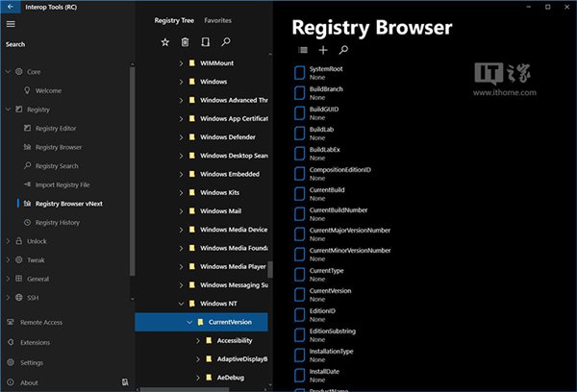Click the Registry Browser sidebar icon
Viewport: 577px width, 392px height.
pos(27,147)
